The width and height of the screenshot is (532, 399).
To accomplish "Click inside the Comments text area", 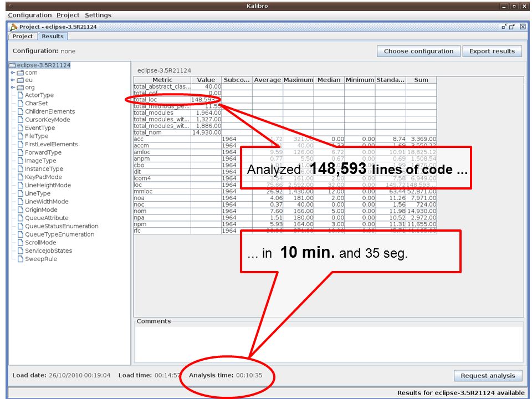I will (329, 344).
